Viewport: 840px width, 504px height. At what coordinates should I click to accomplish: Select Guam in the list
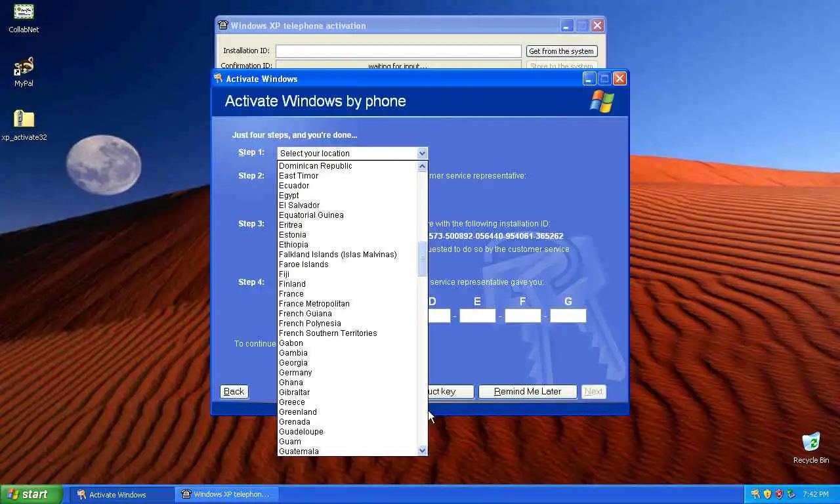(x=348, y=442)
